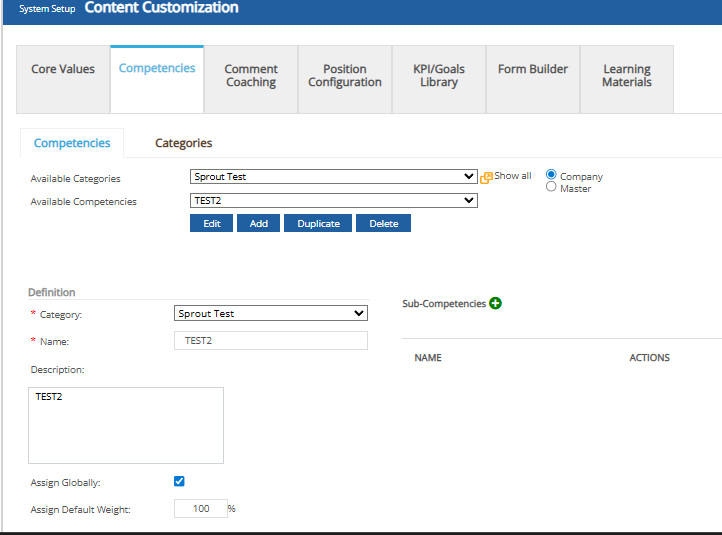Open the KPI/Goals Library tab

pos(439,76)
